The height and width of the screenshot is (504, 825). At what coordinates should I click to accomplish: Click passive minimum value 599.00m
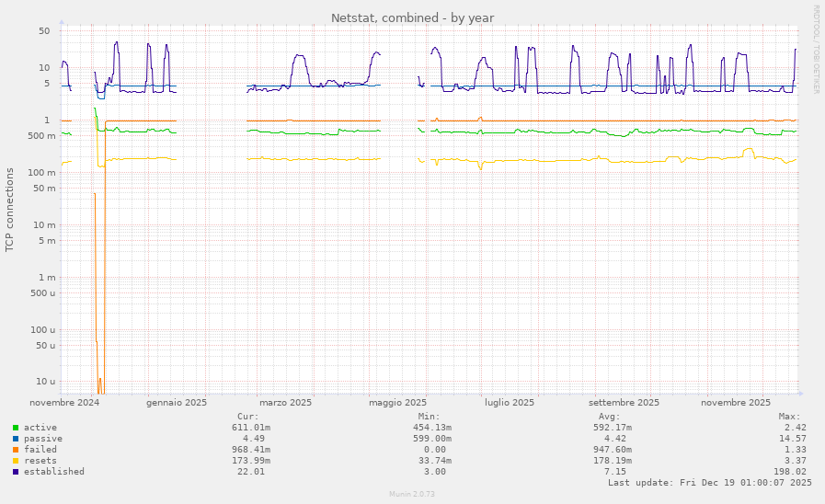432,439
